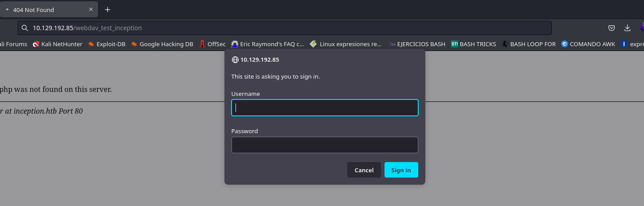Image resolution: width=644 pixels, height=206 pixels.
Task: Open Eric Raymond's FAQ bookmark
Action: 268,44
